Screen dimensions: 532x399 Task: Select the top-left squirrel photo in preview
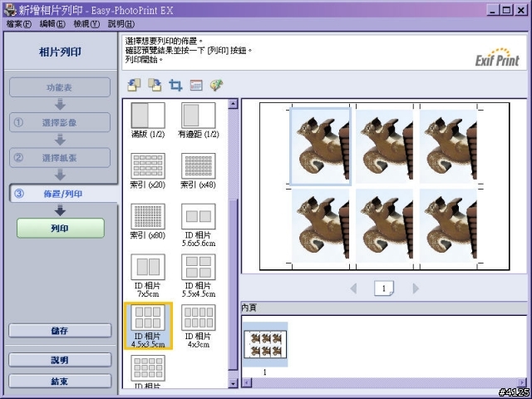point(320,146)
